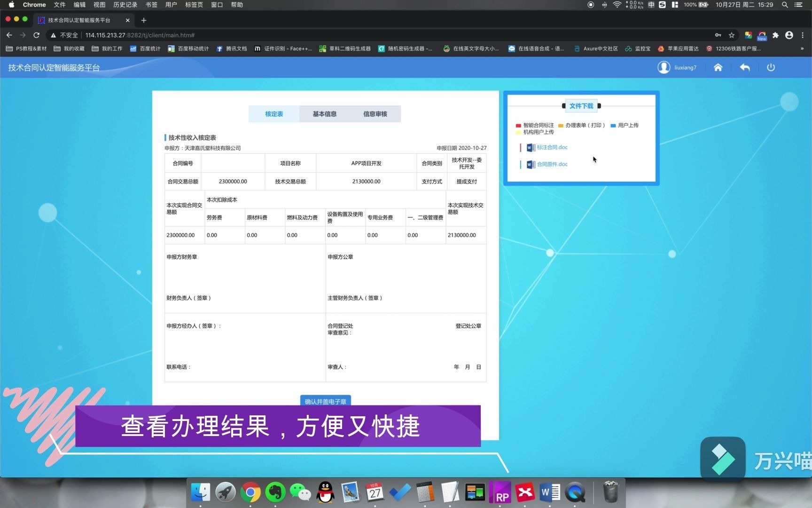Open Calendar showing 27 in the dock
Image resolution: width=812 pixels, height=508 pixels.
[x=375, y=492]
